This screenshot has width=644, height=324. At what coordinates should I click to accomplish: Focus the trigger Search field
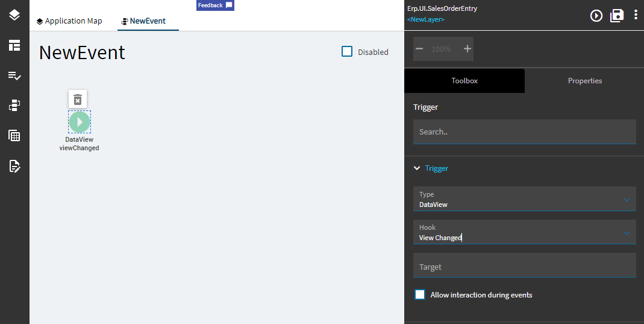[525, 132]
